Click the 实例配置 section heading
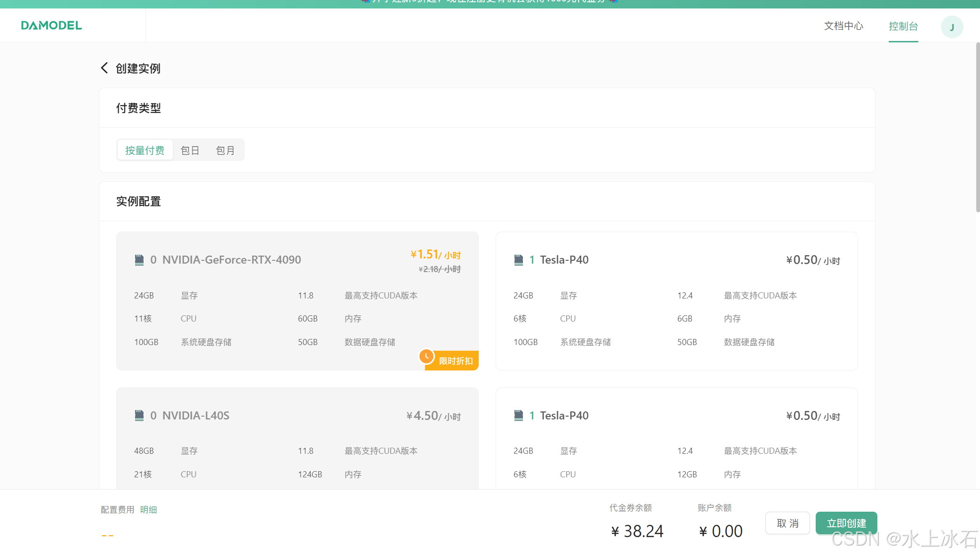This screenshot has width=980, height=555. 138,201
